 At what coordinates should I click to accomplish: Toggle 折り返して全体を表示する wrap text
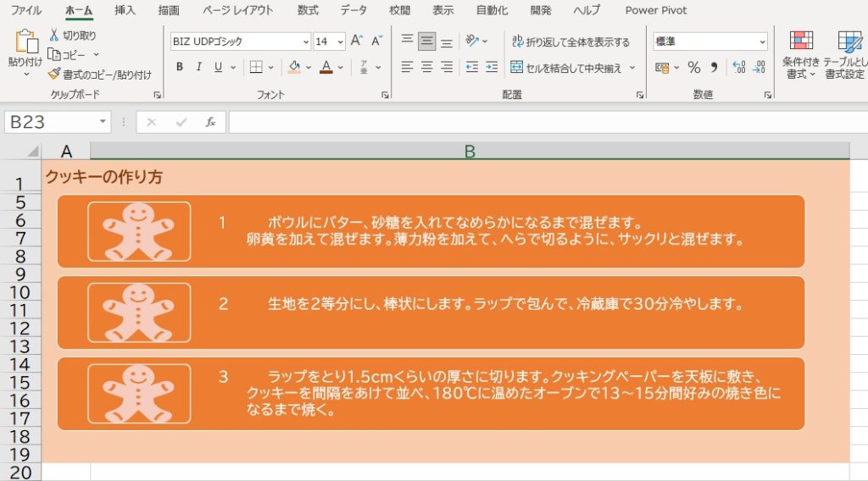click(570, 41)
